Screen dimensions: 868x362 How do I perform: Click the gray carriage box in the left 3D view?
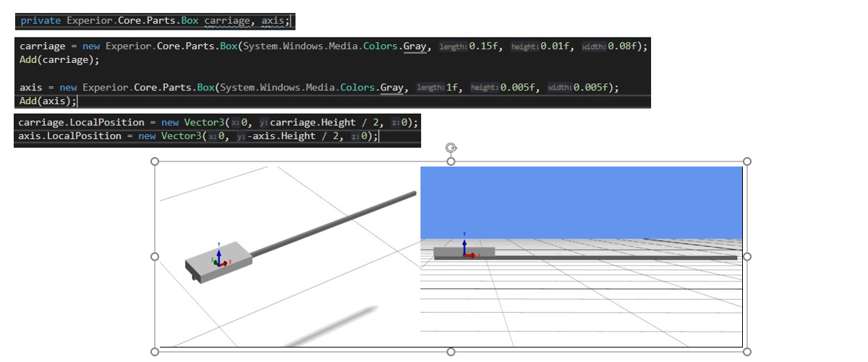[217, 263]
